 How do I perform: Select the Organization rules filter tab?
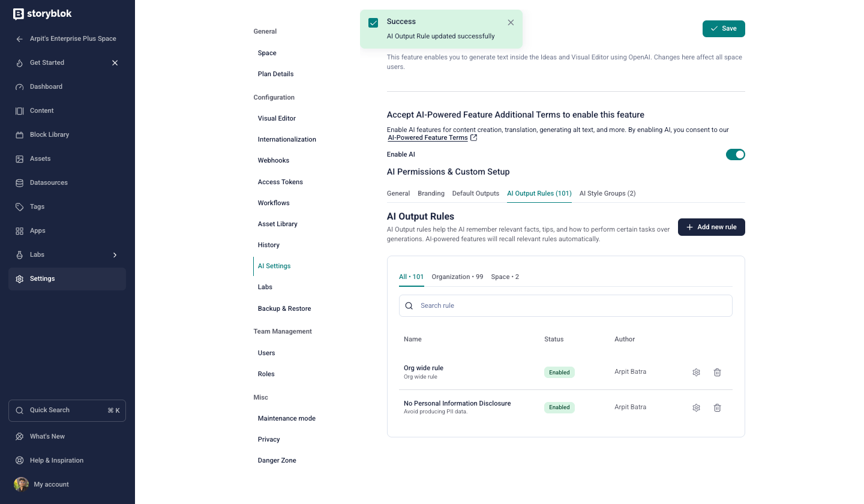(457, 277)
